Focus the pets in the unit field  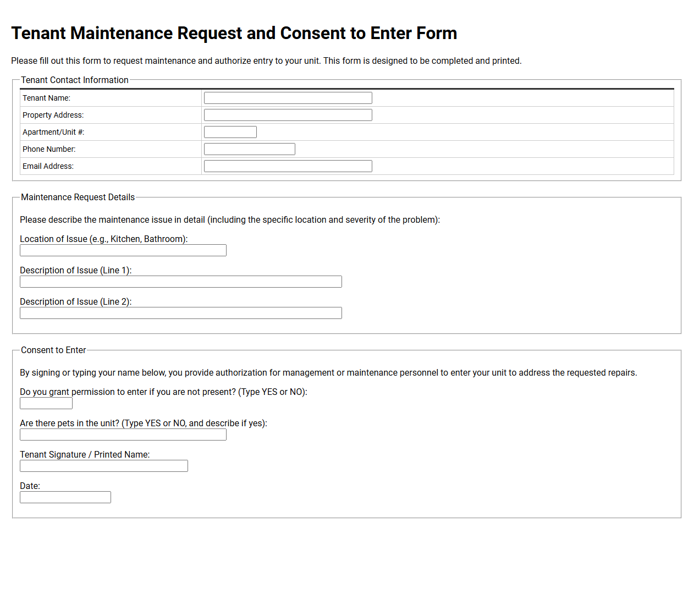click(x=123, y=435)
